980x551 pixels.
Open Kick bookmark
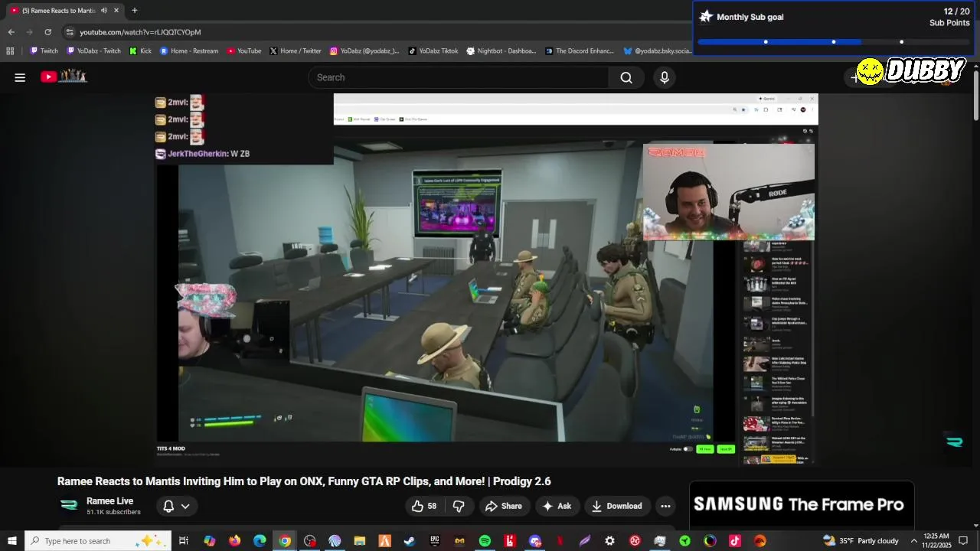coord(140,51)
